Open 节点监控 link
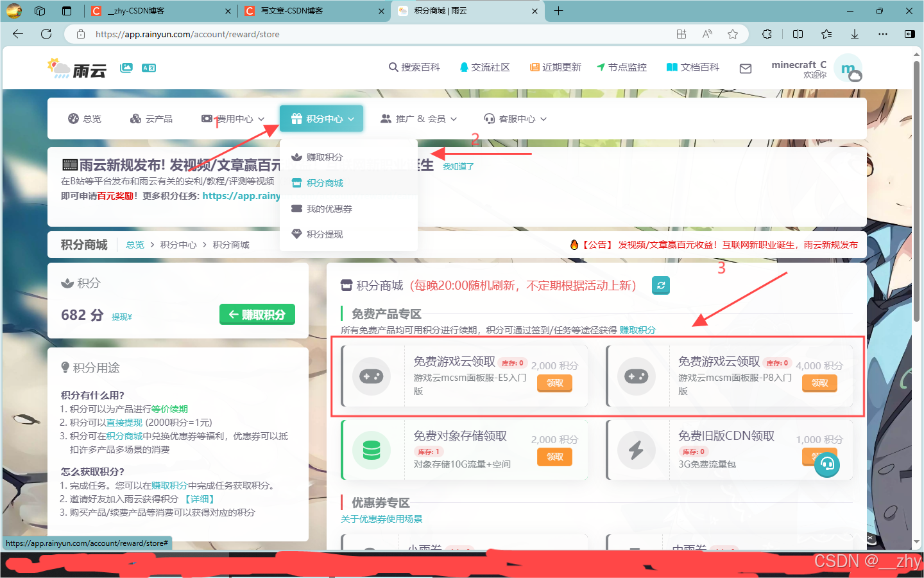Viewport: 924px width, 578px height. pyautogui.click(x=622, y=67)
